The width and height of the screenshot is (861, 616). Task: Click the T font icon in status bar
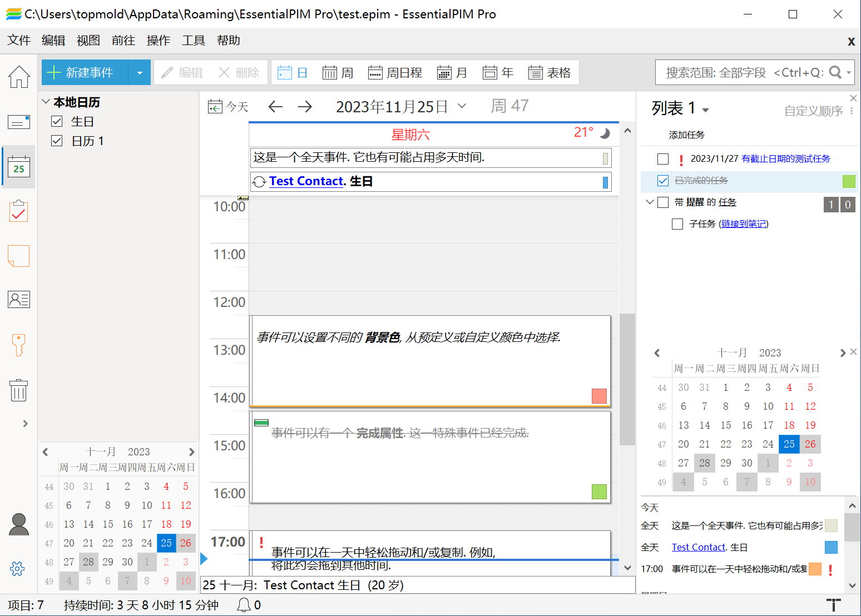[x=833, y=605]
